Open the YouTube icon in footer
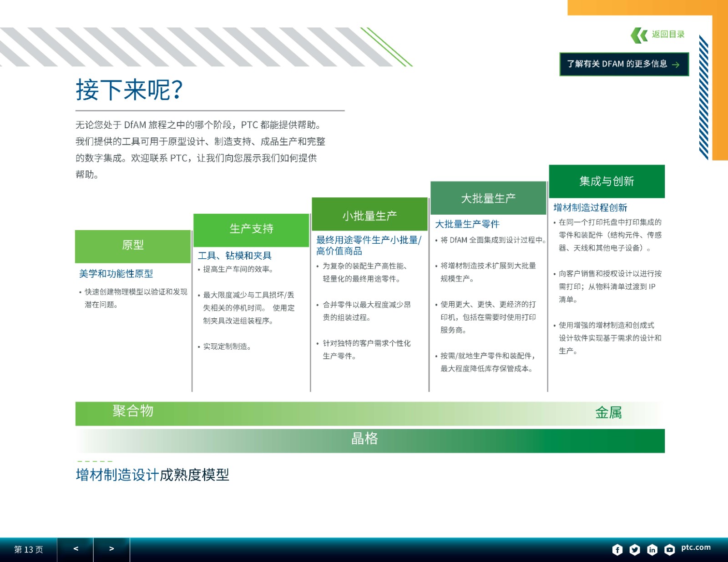 669,550
